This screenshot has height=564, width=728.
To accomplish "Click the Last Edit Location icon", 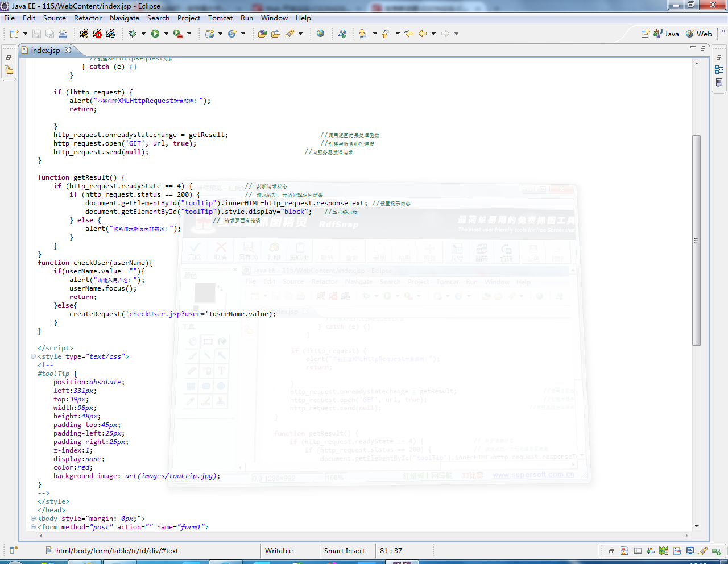I will (409, 34).
